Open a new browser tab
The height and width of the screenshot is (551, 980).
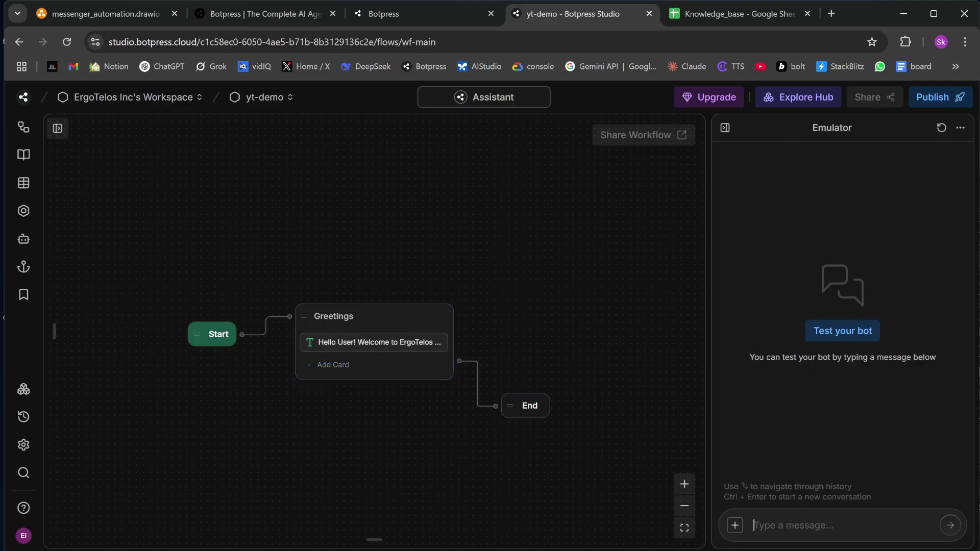831,14
